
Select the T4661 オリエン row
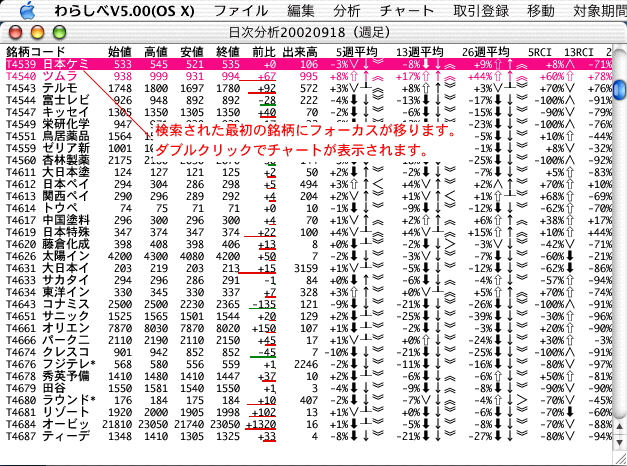tap(309, 328)
